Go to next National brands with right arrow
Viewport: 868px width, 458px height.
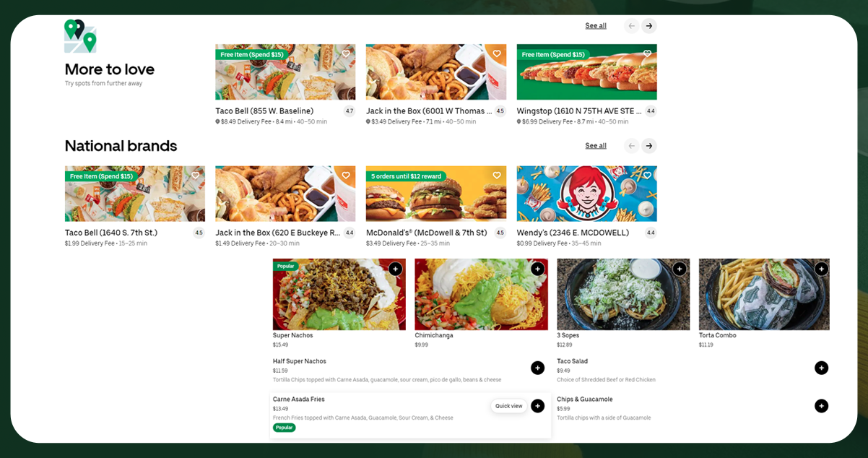pyautogui.click(x=649, y=146)
